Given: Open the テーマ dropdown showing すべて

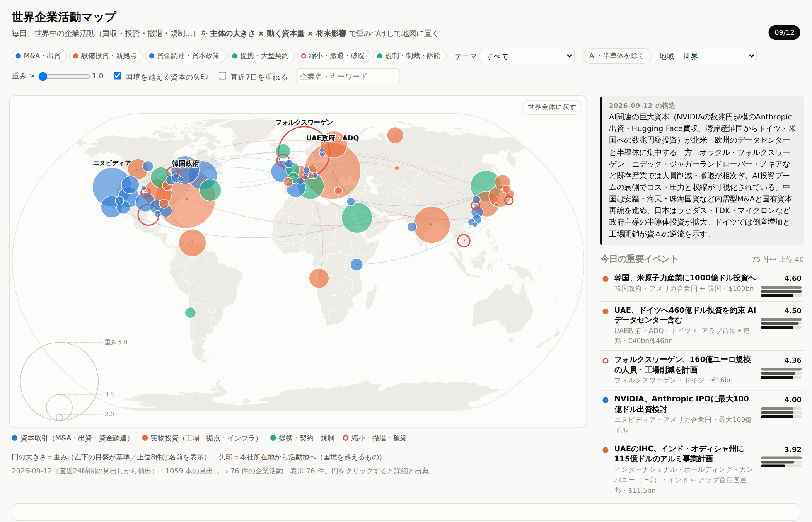Looking at the screenshot, I should click(527, 56).
